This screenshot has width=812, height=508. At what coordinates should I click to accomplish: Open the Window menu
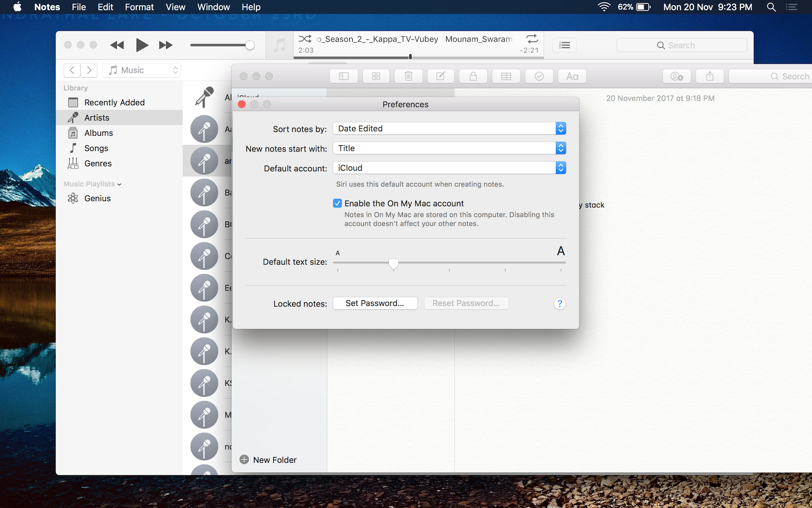pyautogui.click(x=213, y=7)
